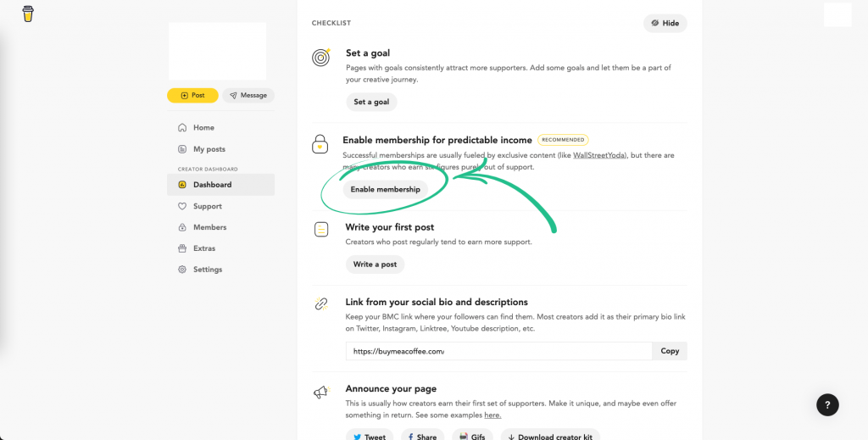This screenshot has height=440, width=868.
Task: Click the megaphone icon beside Announce your page
Action: 321,392
